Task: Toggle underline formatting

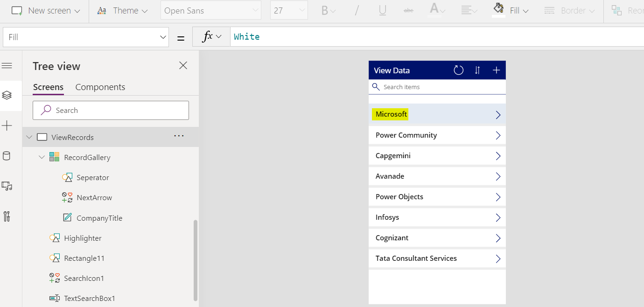Action: (383, 10)
